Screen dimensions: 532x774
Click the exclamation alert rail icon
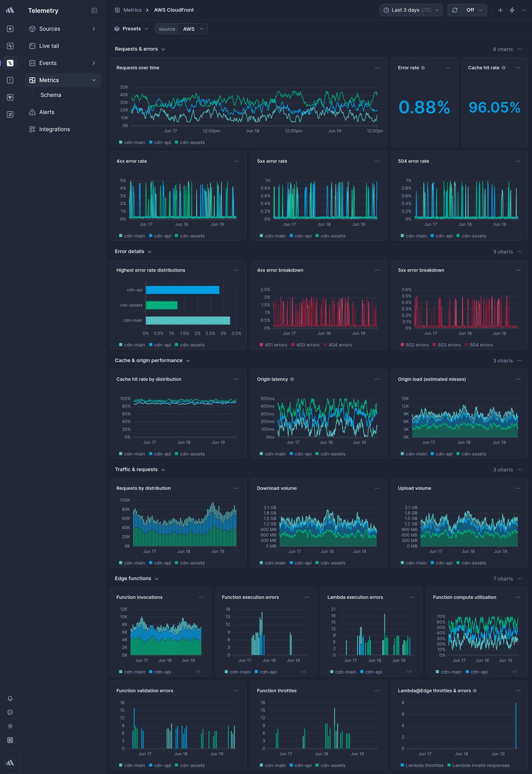[x=10, y=80]
